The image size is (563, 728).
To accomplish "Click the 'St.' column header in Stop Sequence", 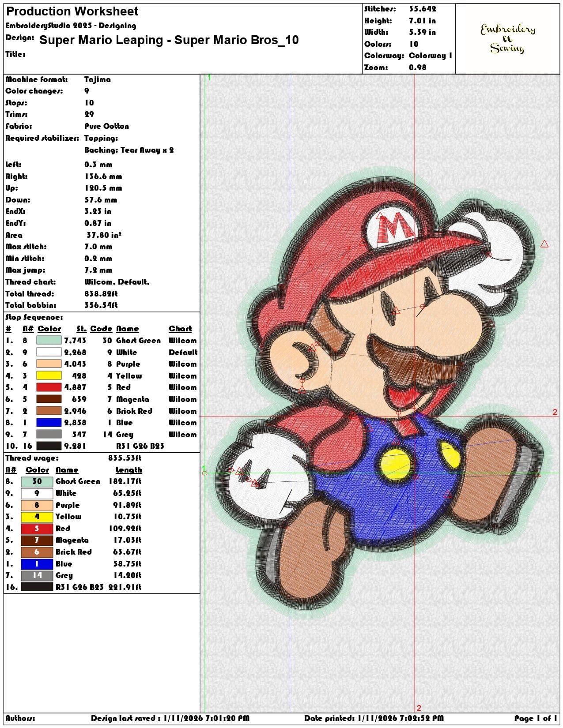I will [81, 329].
